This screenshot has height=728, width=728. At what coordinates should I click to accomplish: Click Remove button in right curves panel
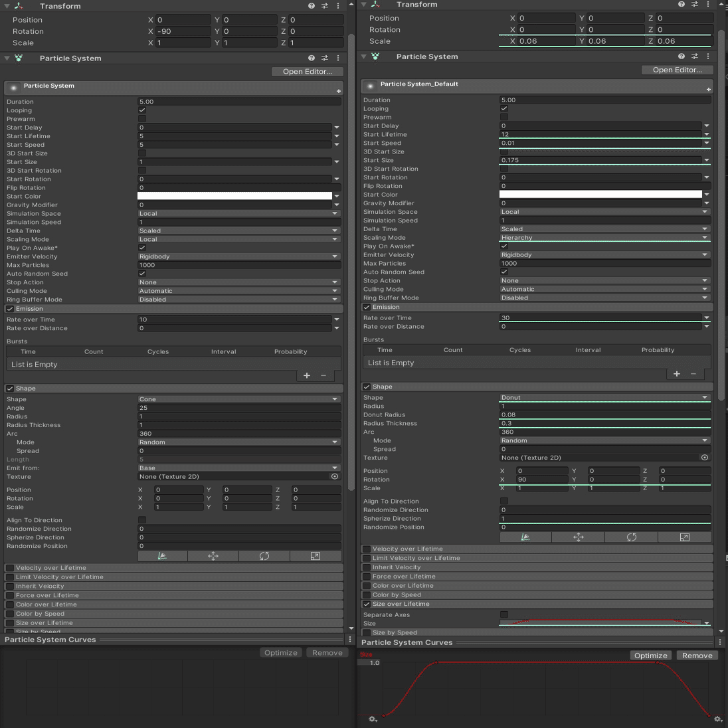697,655
